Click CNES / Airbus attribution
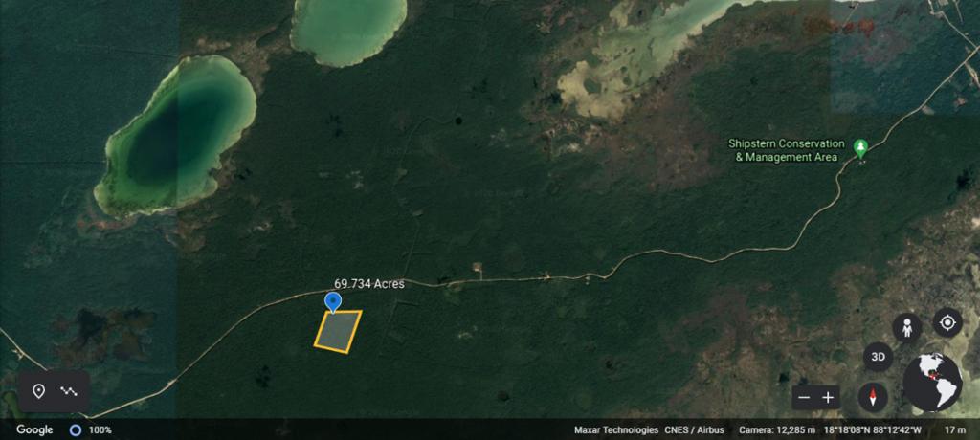Viewport: 980px width, 440px height. click(695, 430)
